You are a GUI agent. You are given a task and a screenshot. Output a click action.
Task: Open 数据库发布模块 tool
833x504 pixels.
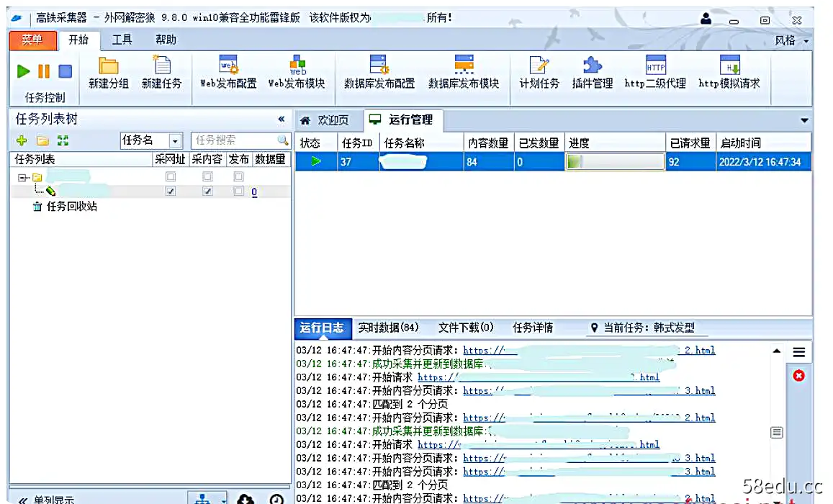point(464,73)
